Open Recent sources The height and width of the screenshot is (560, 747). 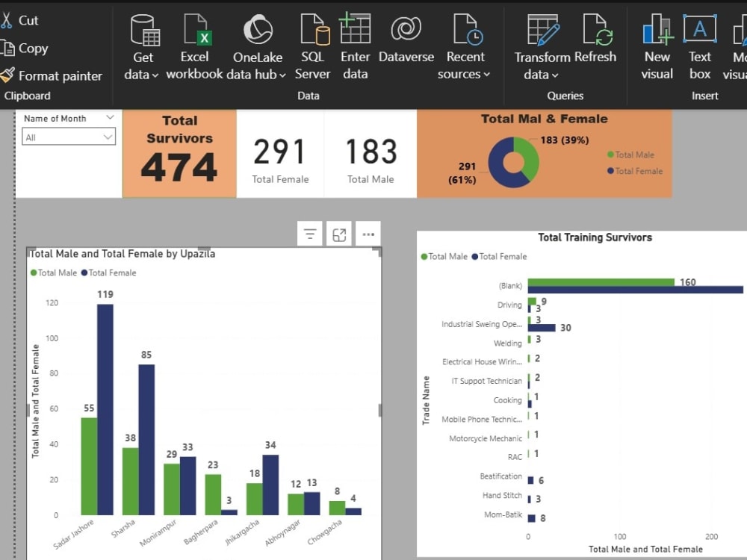tap(465, 47)
